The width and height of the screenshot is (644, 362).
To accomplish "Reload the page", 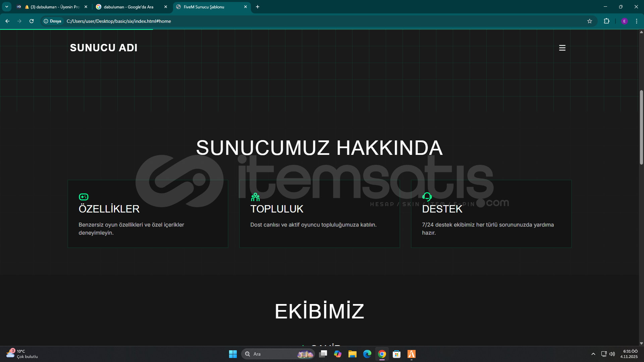I will (32, 21).
